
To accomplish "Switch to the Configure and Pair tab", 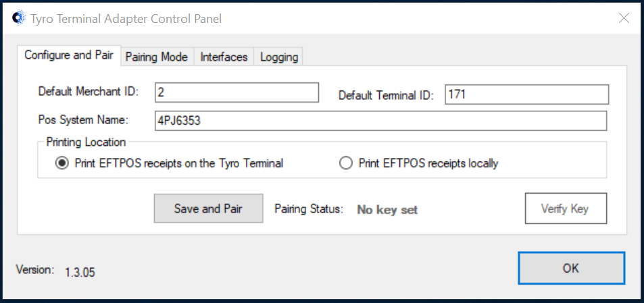I will (x=69, y=55).
